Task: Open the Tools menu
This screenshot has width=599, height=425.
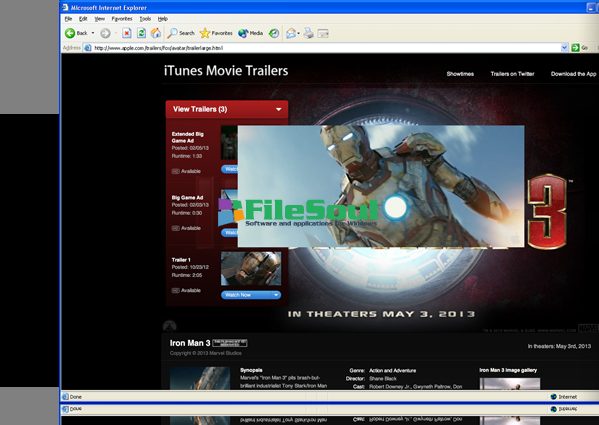Action: pos(145,19)
